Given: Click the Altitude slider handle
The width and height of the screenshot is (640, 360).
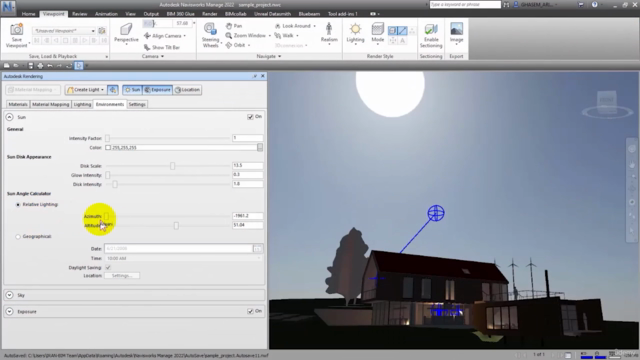Looking at the screenshot, I should pyautogui.click(x=176, y=226).
